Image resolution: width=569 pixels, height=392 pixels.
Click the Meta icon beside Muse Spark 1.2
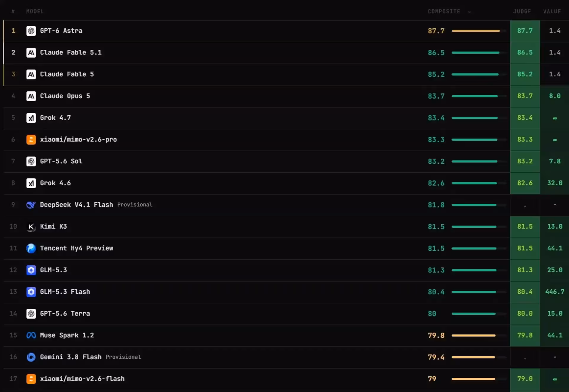[x=31, y=335]
